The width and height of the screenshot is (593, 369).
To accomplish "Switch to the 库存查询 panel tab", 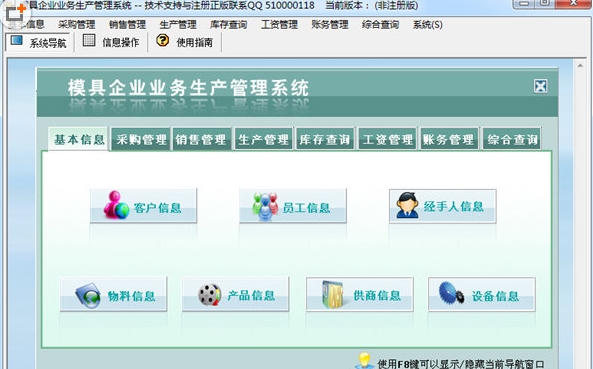I will pos(325,140).
